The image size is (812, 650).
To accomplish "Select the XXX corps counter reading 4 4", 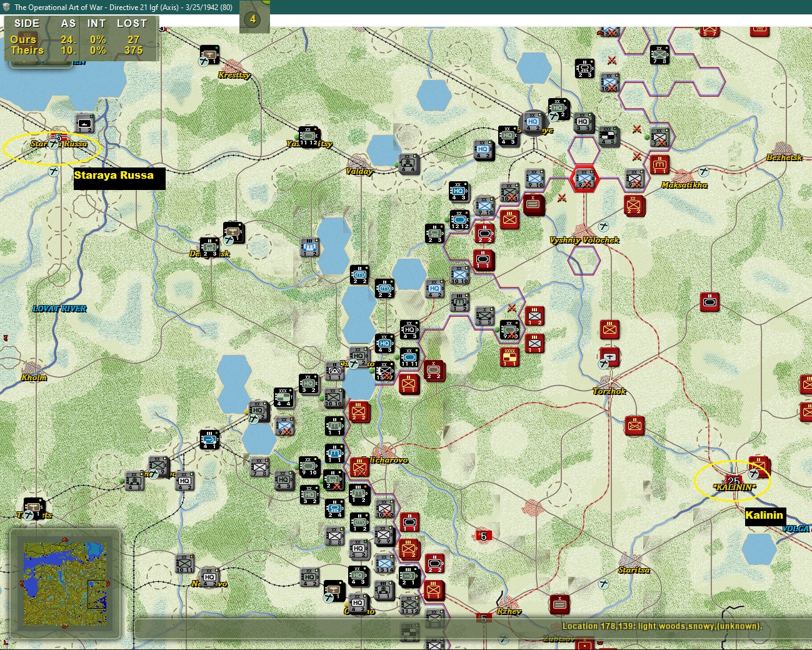I will (x=284, y=397).
